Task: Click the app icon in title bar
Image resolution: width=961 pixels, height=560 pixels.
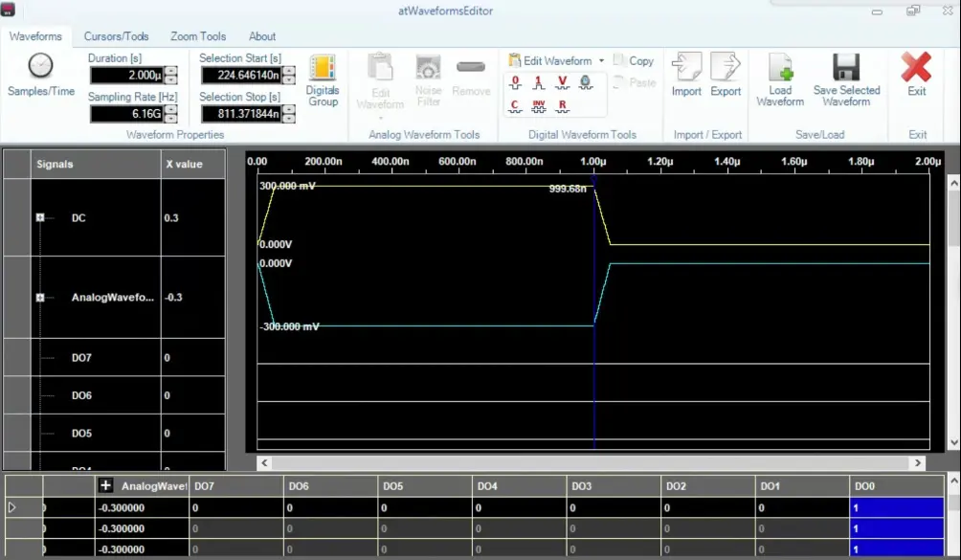Action: coord(8,10)
